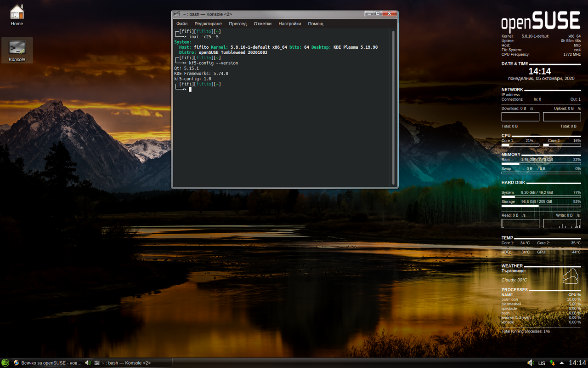Open the Настройки menu
This screenshot has width=588, height=368.
290,23
